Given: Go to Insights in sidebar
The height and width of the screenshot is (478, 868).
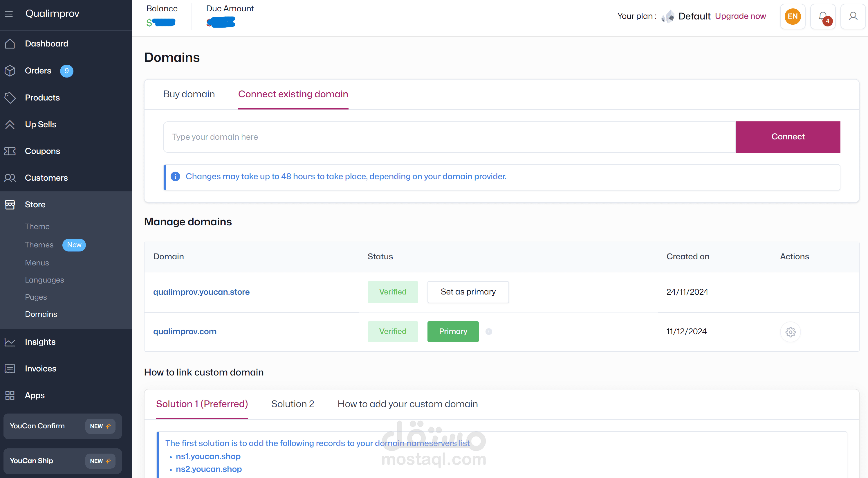Looking at the screenshot, I should pyautogui.click(x=40, y=342).
